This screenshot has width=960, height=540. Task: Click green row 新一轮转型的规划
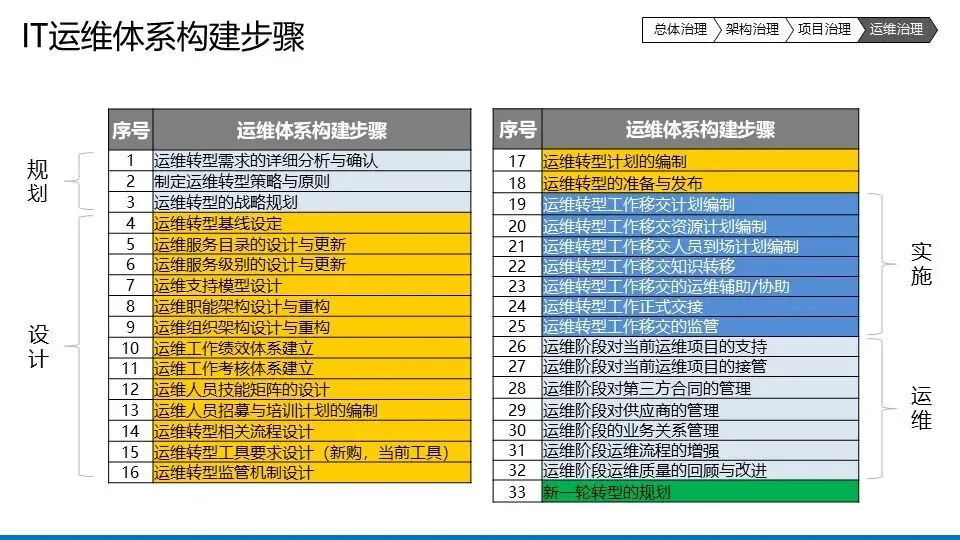coord(676,492)
